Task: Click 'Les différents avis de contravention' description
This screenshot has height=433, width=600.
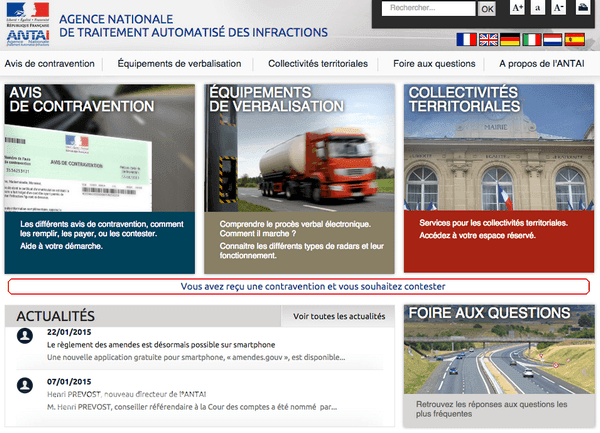Action: coord(102,229)
